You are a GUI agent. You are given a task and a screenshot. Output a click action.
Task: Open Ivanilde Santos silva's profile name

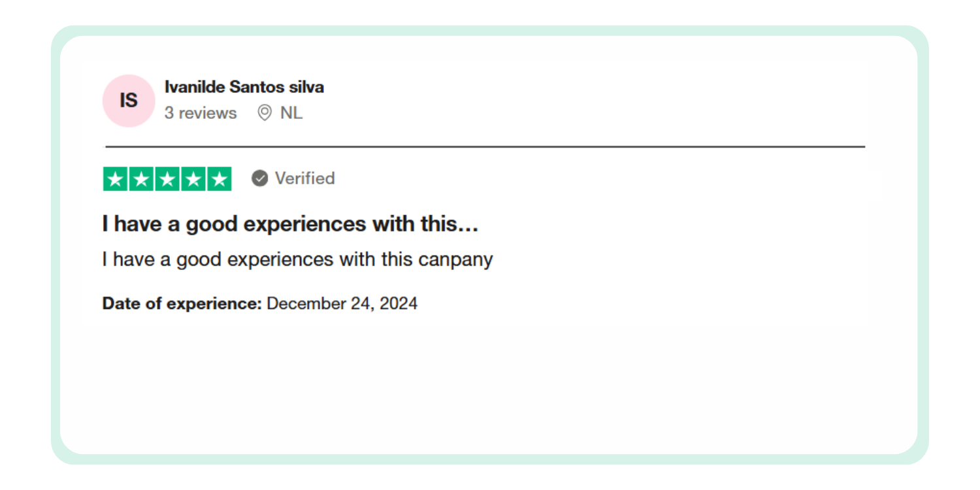244,87
